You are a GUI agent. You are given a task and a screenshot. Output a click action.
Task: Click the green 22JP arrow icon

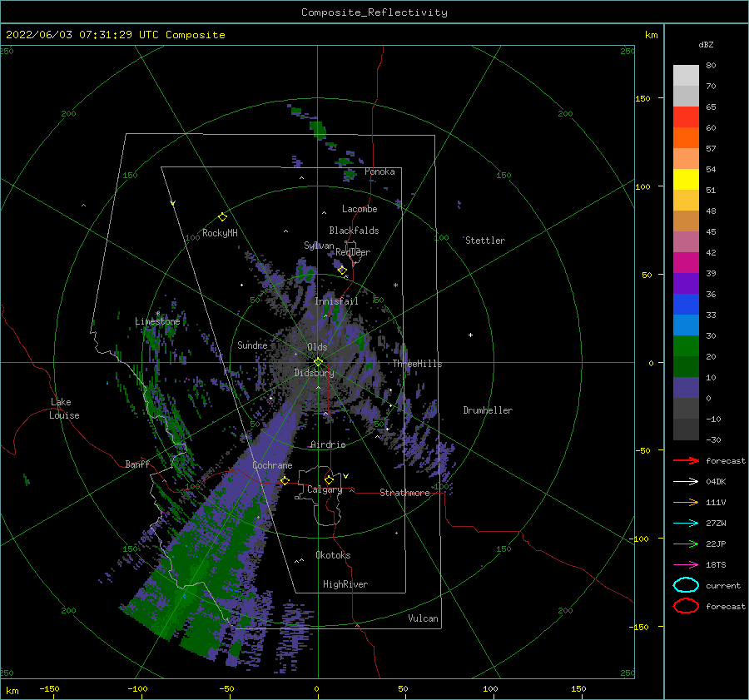pyautogui.click(x=686, y=544)
